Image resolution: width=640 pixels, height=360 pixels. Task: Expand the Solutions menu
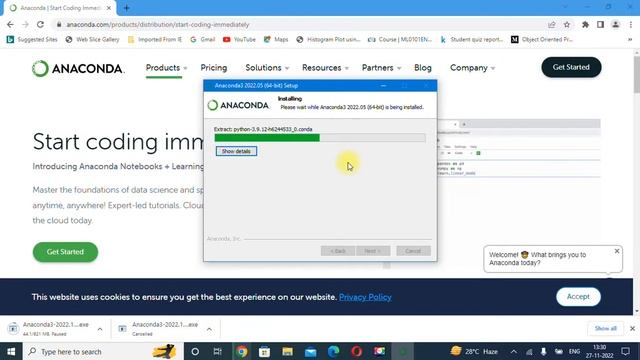tap(267, 68)
